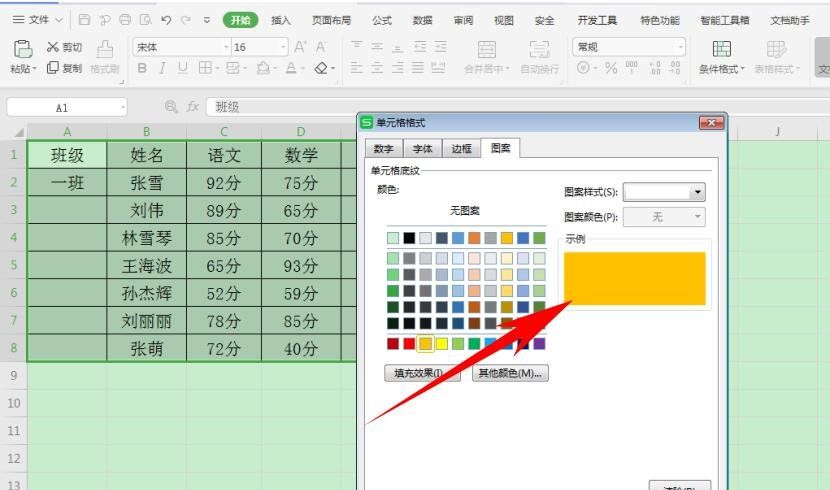Toggle Underline formatting
Image resolution: width=830 pixels, height=490 pixels.
click(183, 68)
